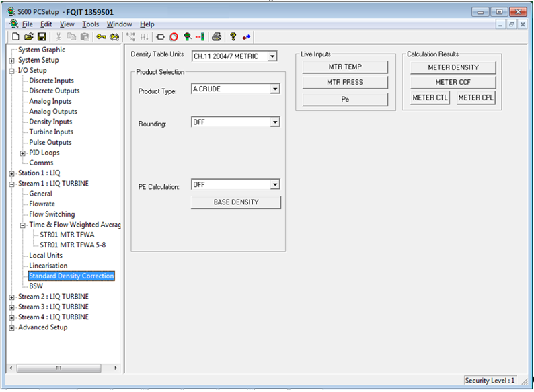Click the Save floppy disk icon
534x392 pixels.
pos(42,36)
